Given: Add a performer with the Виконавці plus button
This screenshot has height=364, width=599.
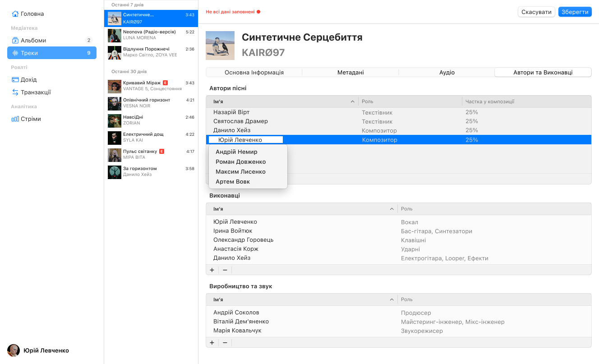Looking at the screenshot, I should [212, 270].
